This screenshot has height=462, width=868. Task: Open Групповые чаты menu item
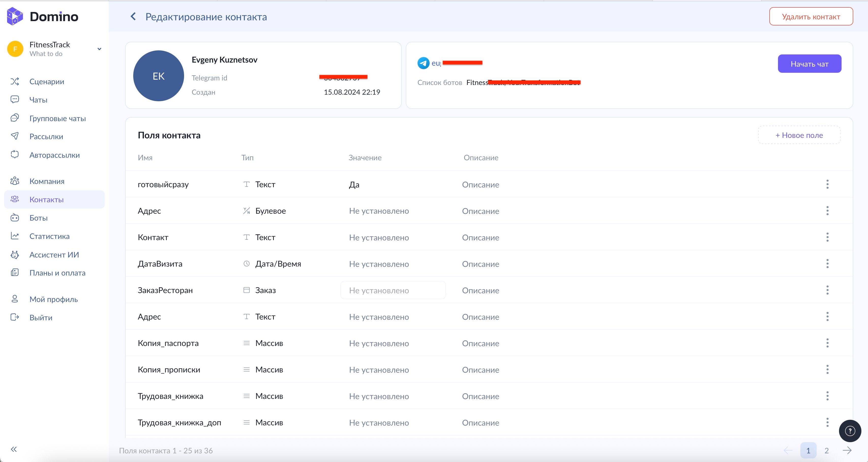(58, 118)
